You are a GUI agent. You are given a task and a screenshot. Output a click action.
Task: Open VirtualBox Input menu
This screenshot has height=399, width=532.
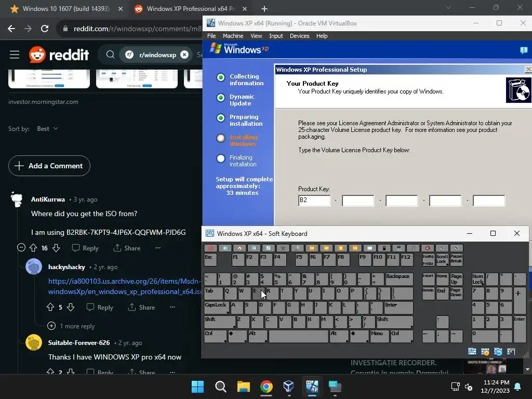276,36
